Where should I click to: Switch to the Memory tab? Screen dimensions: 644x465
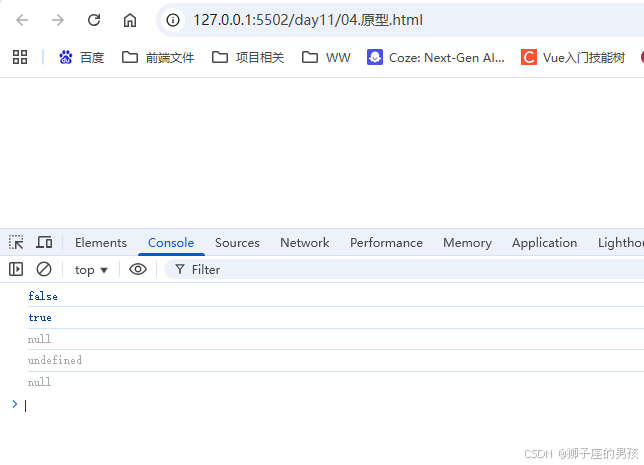tap(467, 243)
